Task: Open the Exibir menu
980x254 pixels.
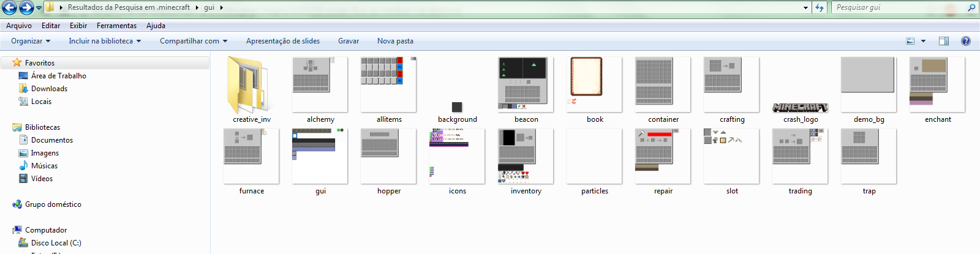Action: pos(78,26)
